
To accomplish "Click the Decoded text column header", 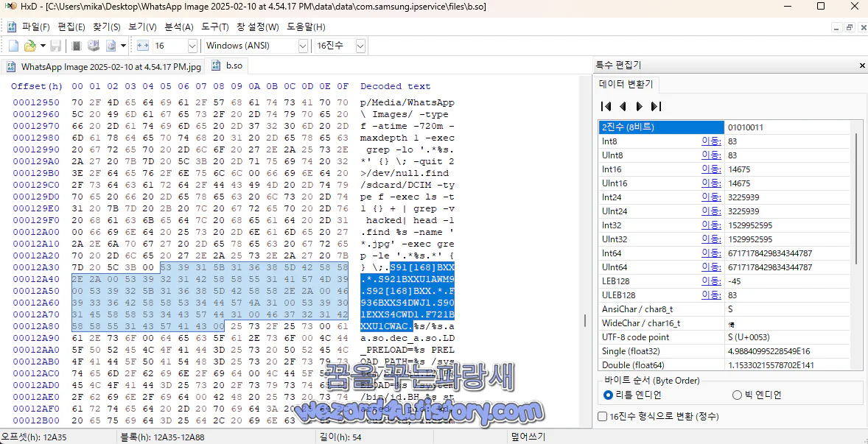I will click(395, 86).
